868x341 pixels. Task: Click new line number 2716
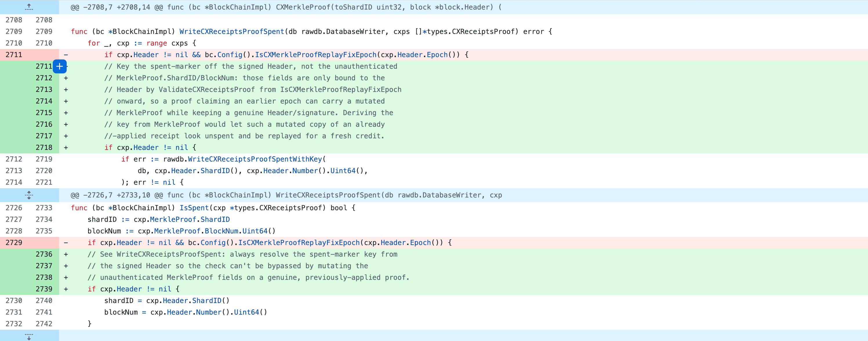tap(44, 124)
